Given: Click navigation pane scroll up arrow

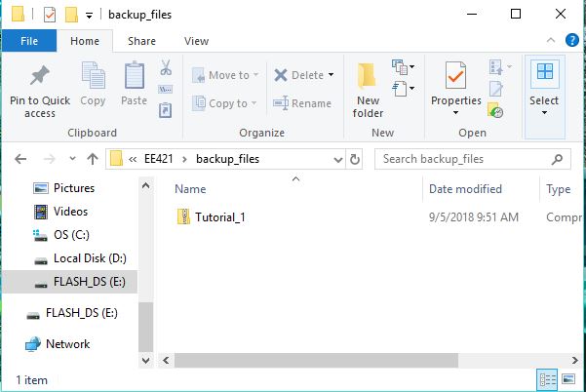Looking at the screenshot, I should (x=145, y=185).
